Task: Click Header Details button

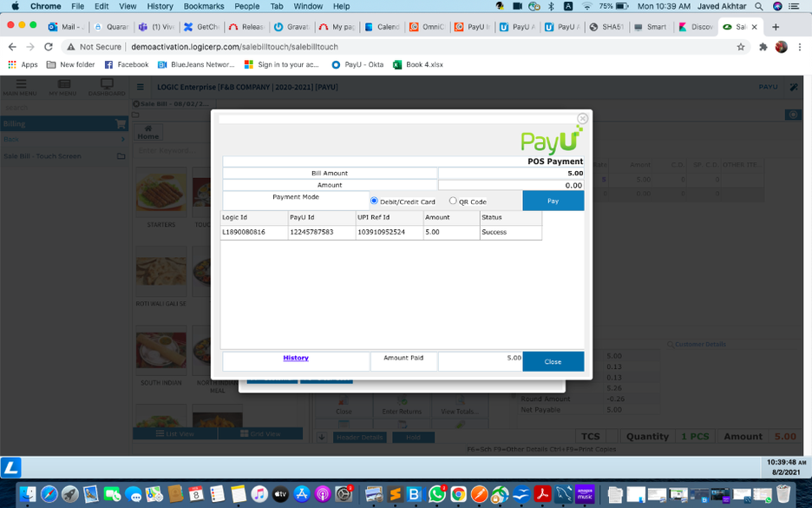Action: pos(359,438)
